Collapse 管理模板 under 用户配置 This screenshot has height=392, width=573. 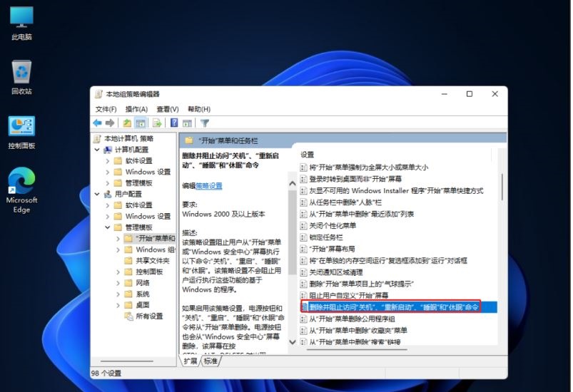tap(108, 227)
